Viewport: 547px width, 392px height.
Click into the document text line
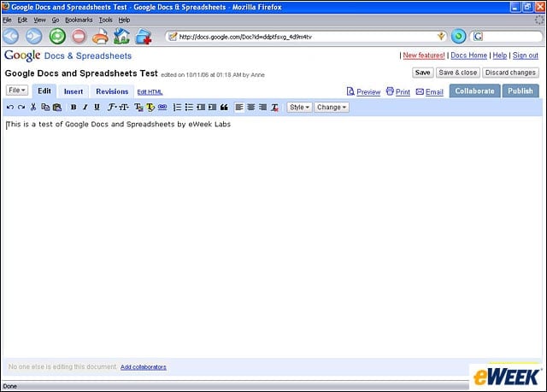119,125
